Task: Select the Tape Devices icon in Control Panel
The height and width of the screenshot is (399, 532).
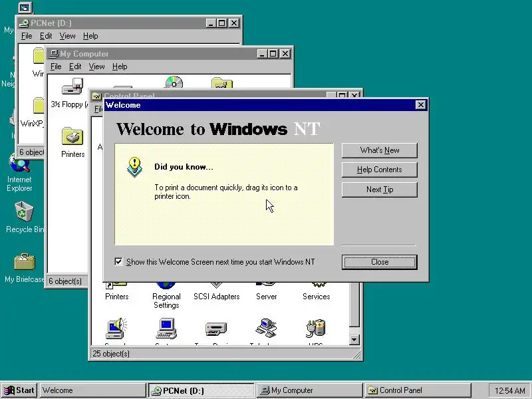Action: (216, 329)
